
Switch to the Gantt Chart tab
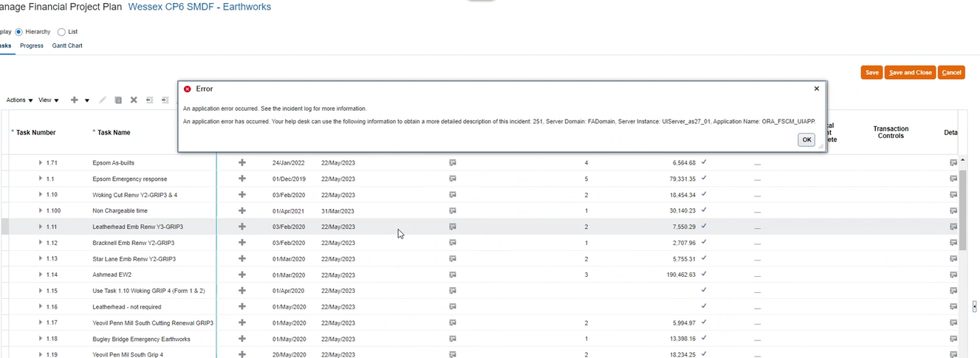coord(67,46)
